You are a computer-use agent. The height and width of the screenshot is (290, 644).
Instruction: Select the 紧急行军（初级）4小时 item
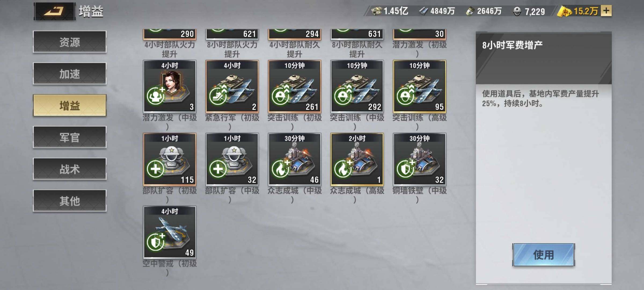click(232, 86)
